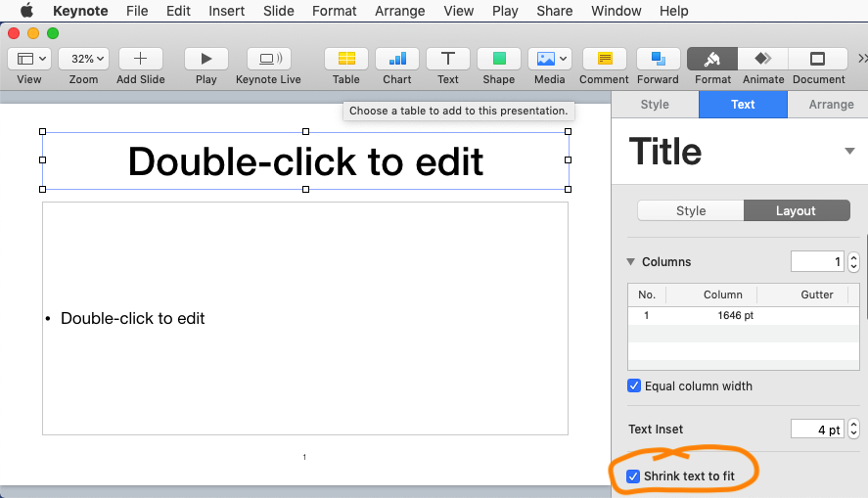Show more toolbar items chevron
The image size is (868, 498).
point(862,59)
